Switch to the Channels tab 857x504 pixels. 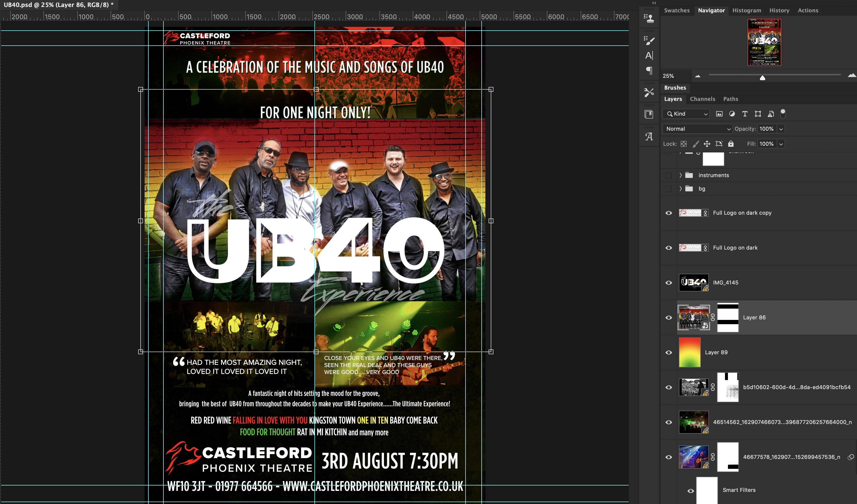(703, 99)
